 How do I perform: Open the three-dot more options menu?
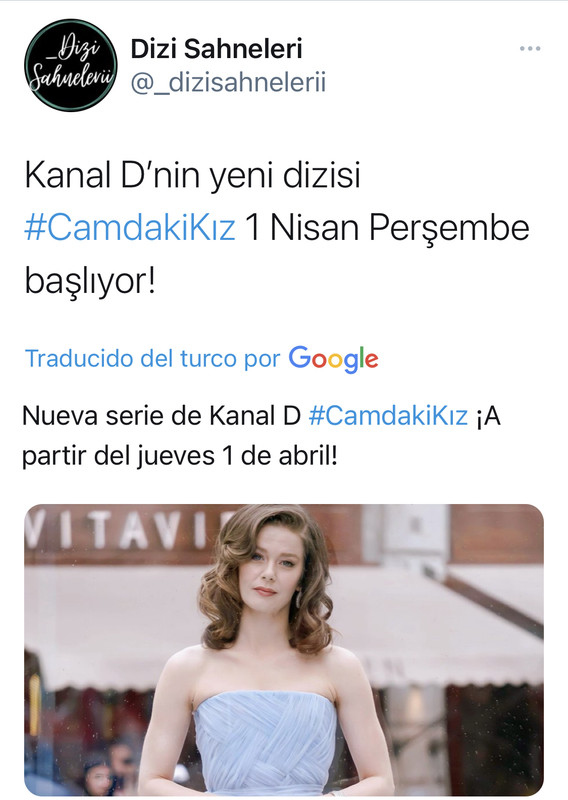coord(530,49)
